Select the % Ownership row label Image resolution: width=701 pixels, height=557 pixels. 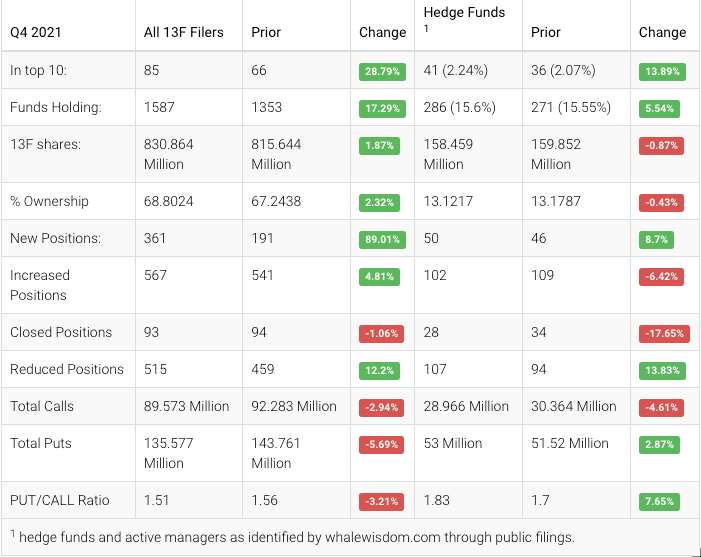click(49, 202)
